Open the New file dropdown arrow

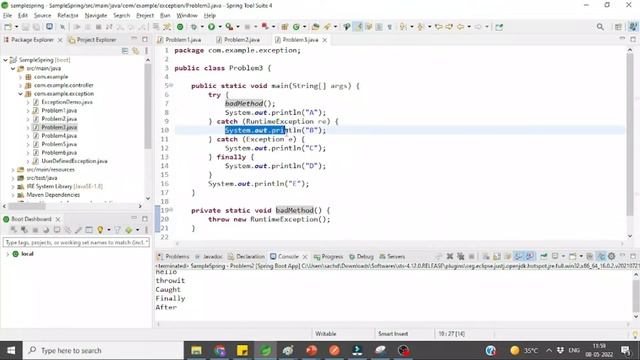(16, 27)
